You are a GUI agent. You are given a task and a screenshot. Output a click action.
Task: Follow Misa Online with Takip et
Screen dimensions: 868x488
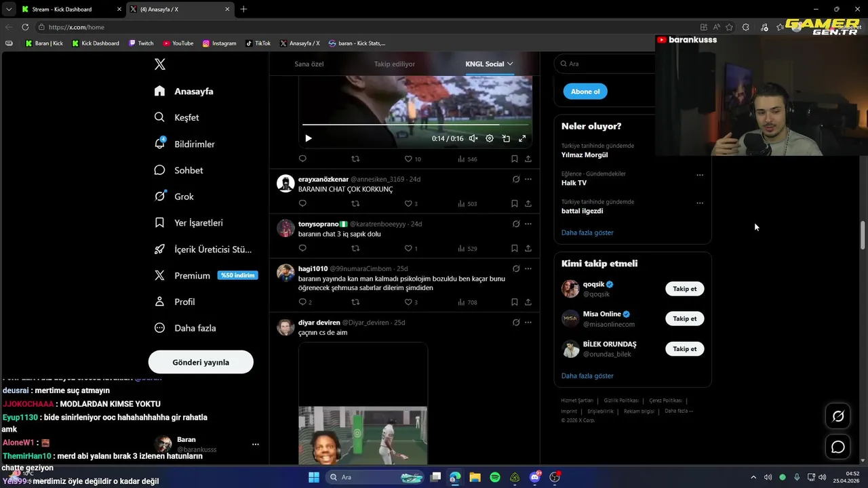[684, 319]
